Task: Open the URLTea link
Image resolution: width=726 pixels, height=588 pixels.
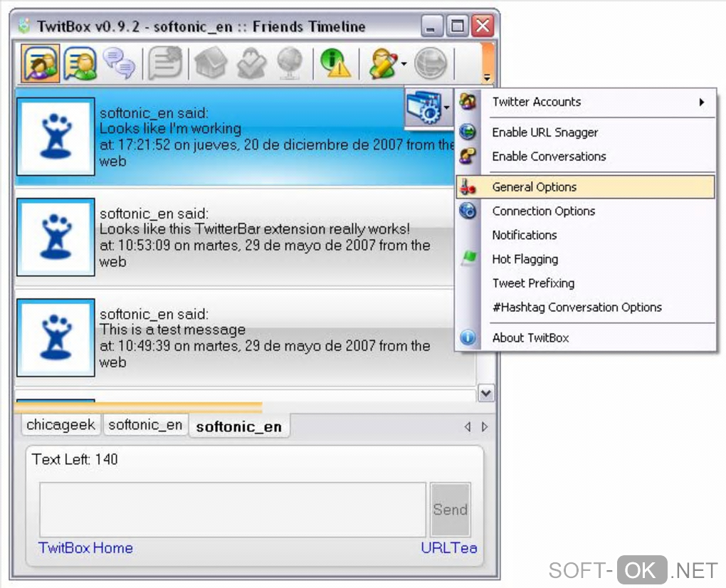Action: (448, 548)
